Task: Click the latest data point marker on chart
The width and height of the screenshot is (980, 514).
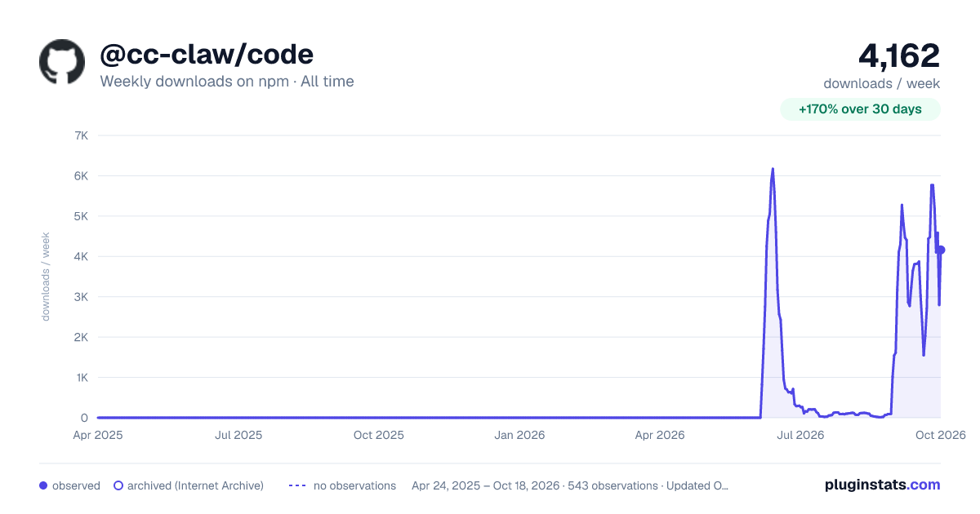Action: tap(941, 250)
